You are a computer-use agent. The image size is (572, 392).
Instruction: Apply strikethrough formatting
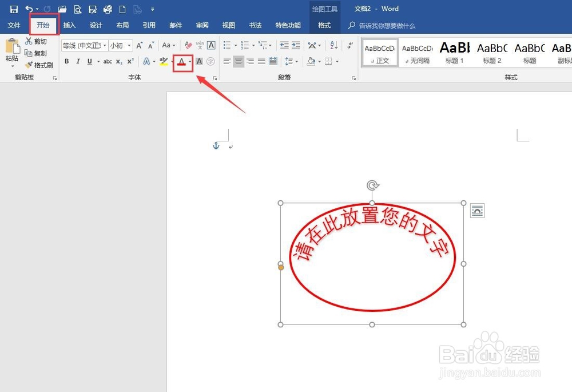108,61
